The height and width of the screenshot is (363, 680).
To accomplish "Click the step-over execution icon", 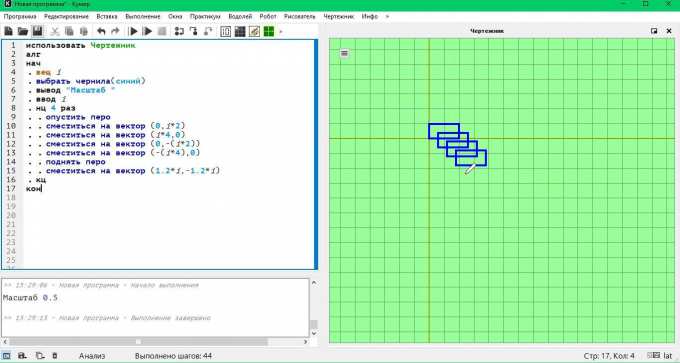I will (179, 31).
